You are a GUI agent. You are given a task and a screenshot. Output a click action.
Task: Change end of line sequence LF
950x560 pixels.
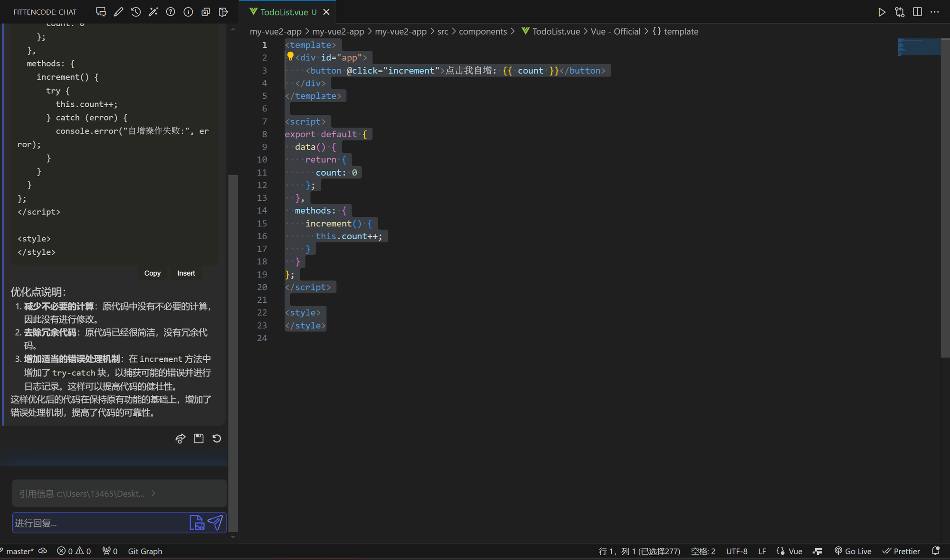(x=762, y=551)
